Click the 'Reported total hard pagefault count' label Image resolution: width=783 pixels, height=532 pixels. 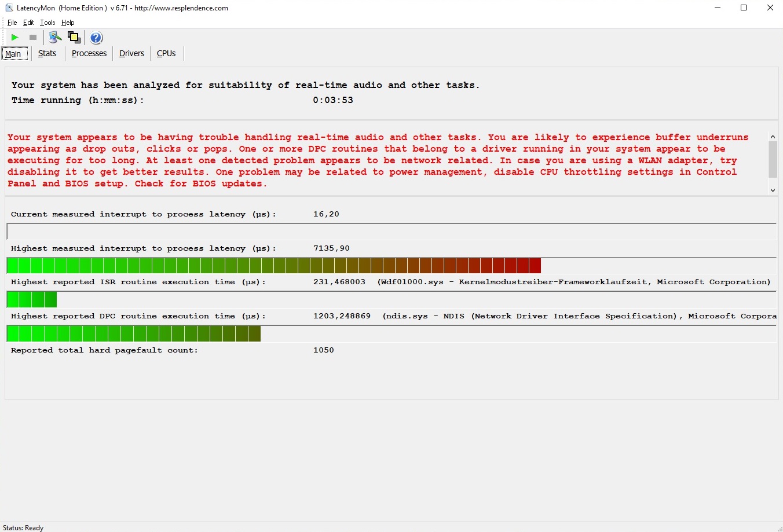tap(104, 350)
